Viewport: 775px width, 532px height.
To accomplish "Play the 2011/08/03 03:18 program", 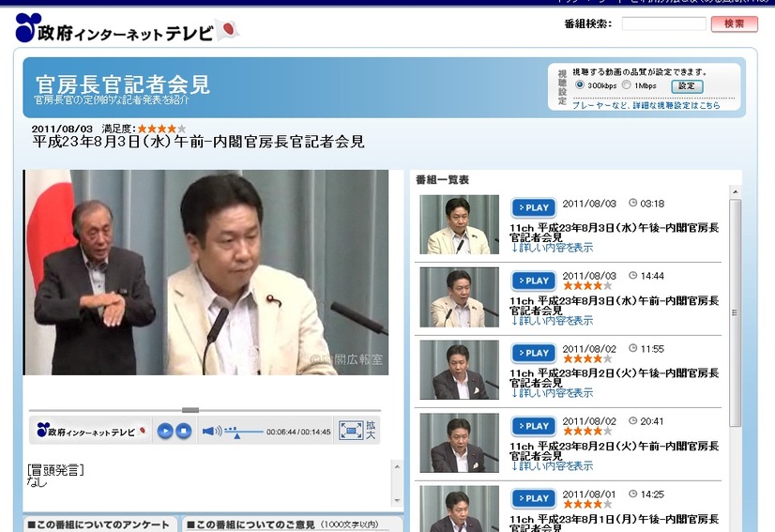I will tap(533, 207).
